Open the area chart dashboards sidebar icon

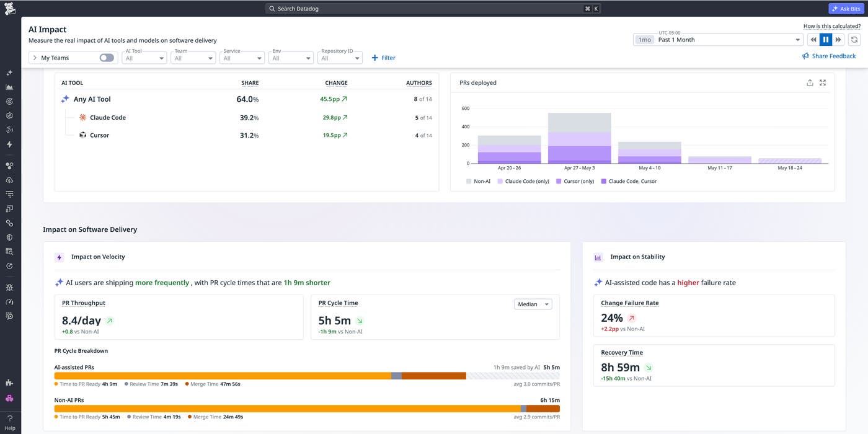tap(9, 87)
